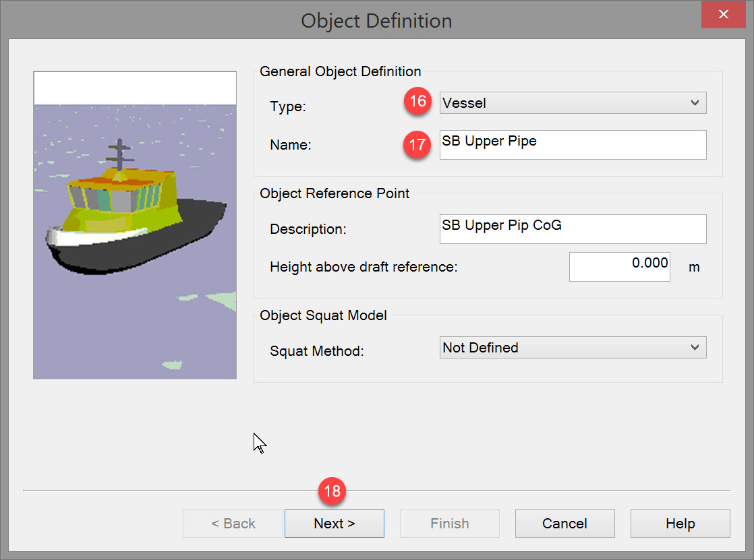
Task: Focus the Description text field
Action: coord(573,229)
